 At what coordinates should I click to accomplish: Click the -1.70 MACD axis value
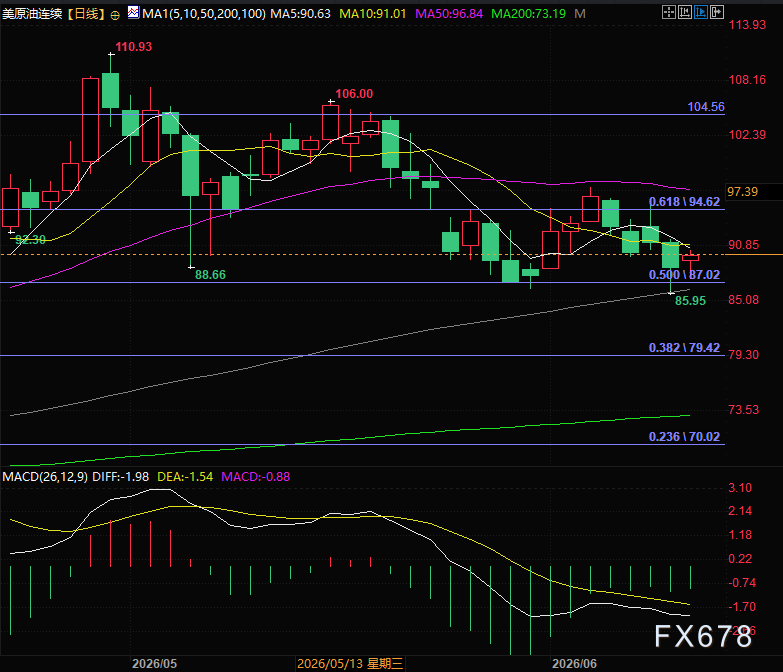742,607
